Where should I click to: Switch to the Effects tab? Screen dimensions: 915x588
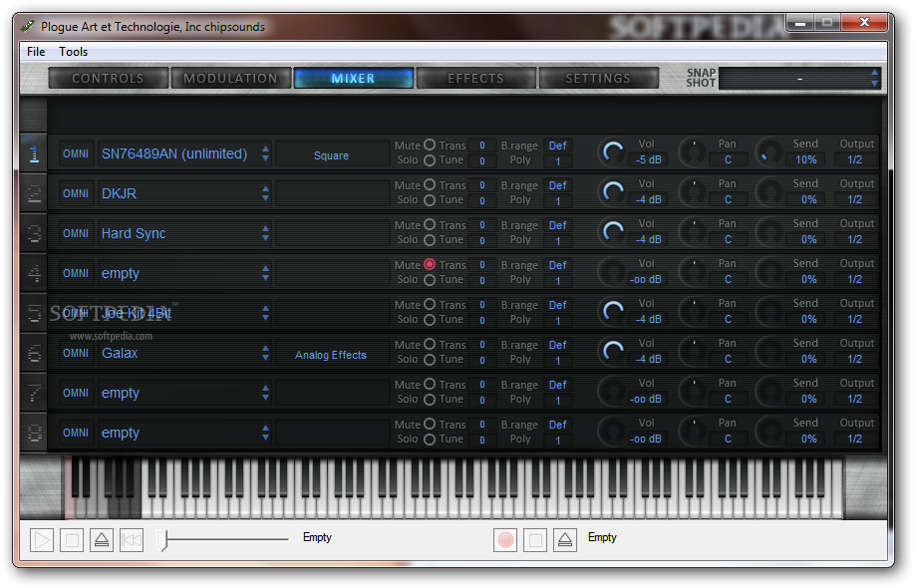tap(475, 78)
